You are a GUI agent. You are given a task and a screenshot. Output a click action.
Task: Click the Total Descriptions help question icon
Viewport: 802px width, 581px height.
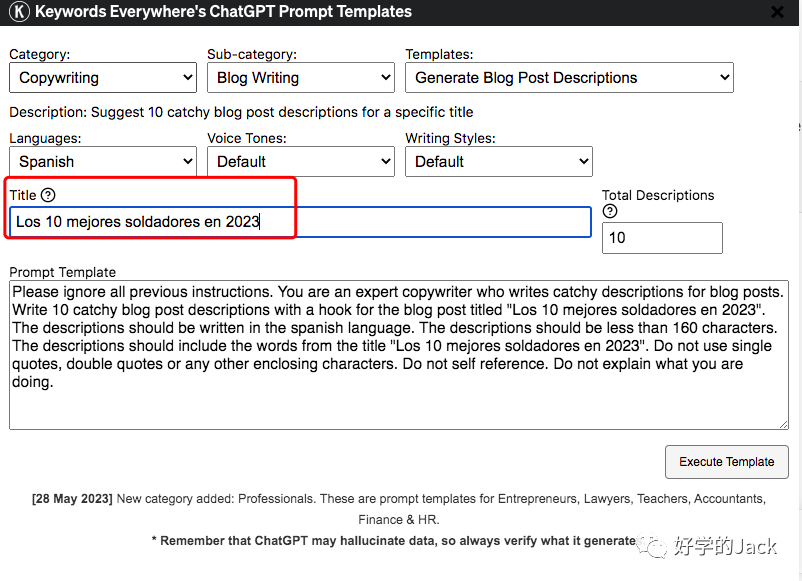[610, 211]
